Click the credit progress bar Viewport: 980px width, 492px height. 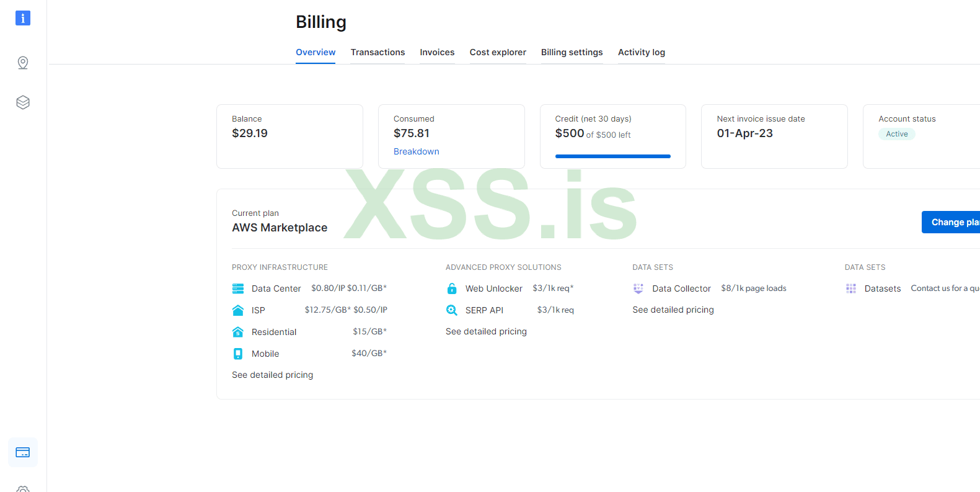(x=612, y=156)
